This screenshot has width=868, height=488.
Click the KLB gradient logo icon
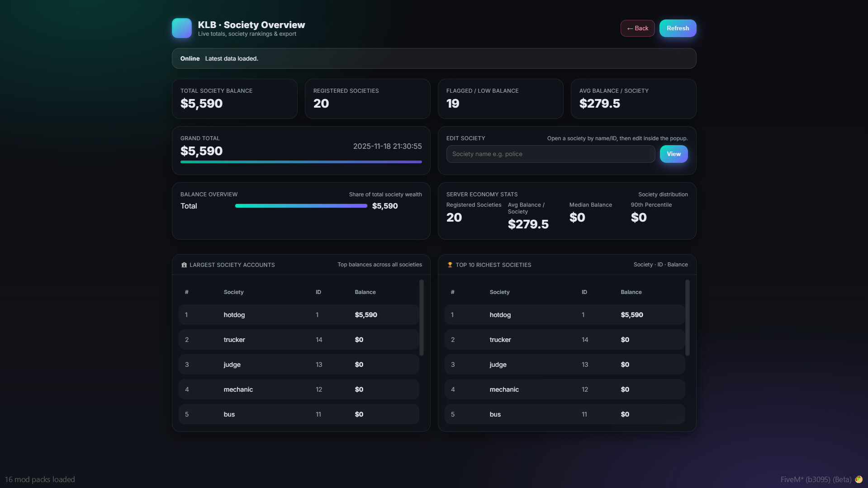181,28
